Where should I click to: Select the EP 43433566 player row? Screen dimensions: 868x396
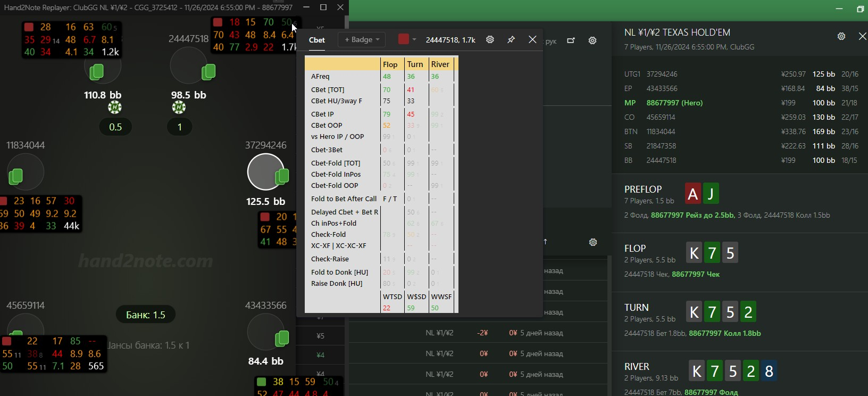pyautogui.click(x=741, y=88)
